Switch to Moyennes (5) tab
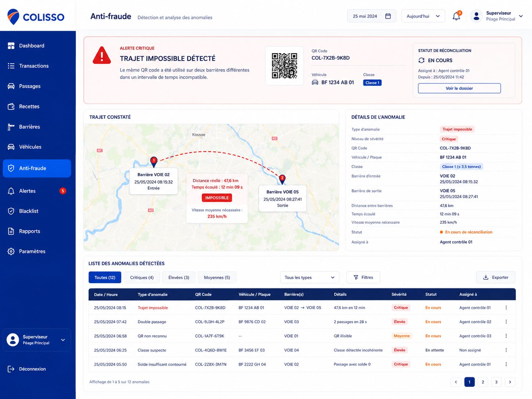The width and height of the screenshot is (532, 399). coord(217,277)
